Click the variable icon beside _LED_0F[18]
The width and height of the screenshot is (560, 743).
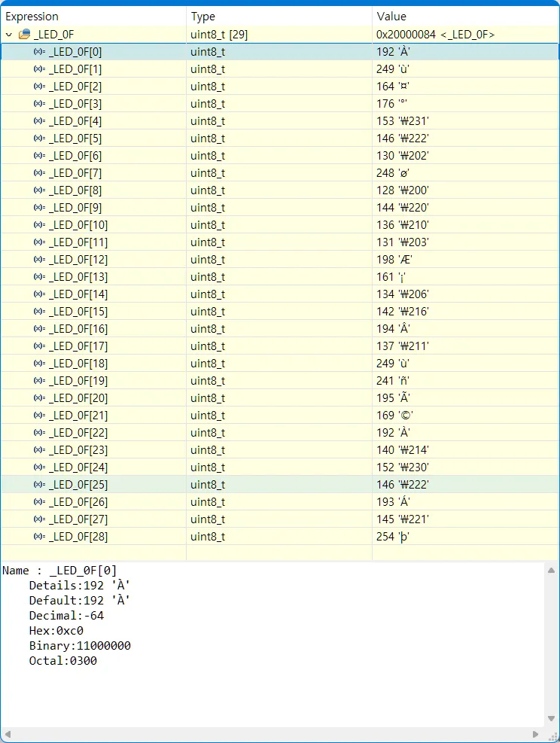tap(39, 364)
